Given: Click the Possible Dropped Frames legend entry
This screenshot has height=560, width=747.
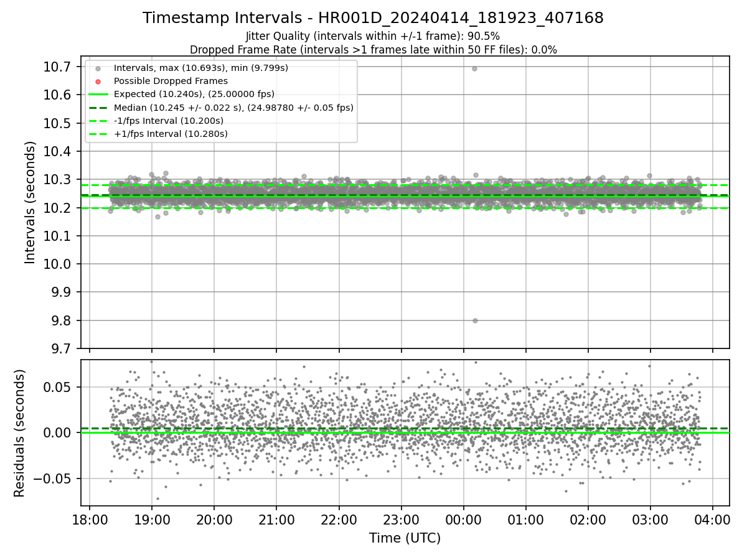Looking at the screenshot, I should (171, 81).
